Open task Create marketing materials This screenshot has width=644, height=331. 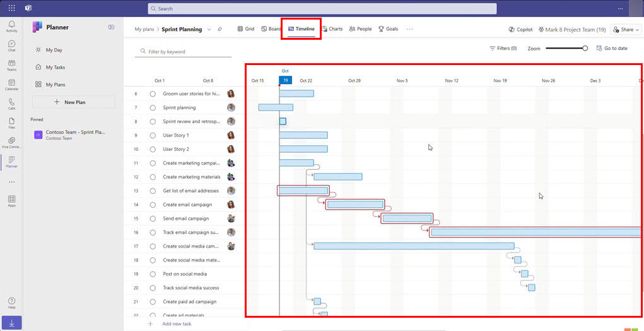click(191, 177)
